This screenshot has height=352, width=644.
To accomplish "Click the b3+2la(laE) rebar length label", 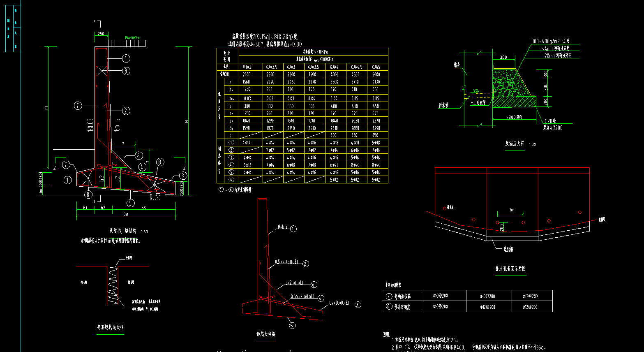I will 339,302.
